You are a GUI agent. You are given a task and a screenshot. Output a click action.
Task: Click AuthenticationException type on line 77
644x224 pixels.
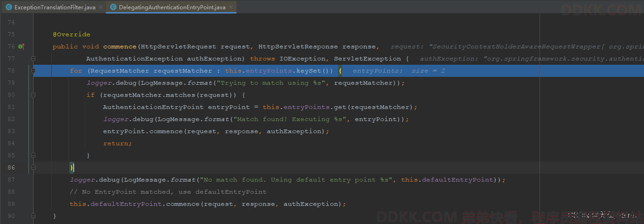tap(135, 59)
